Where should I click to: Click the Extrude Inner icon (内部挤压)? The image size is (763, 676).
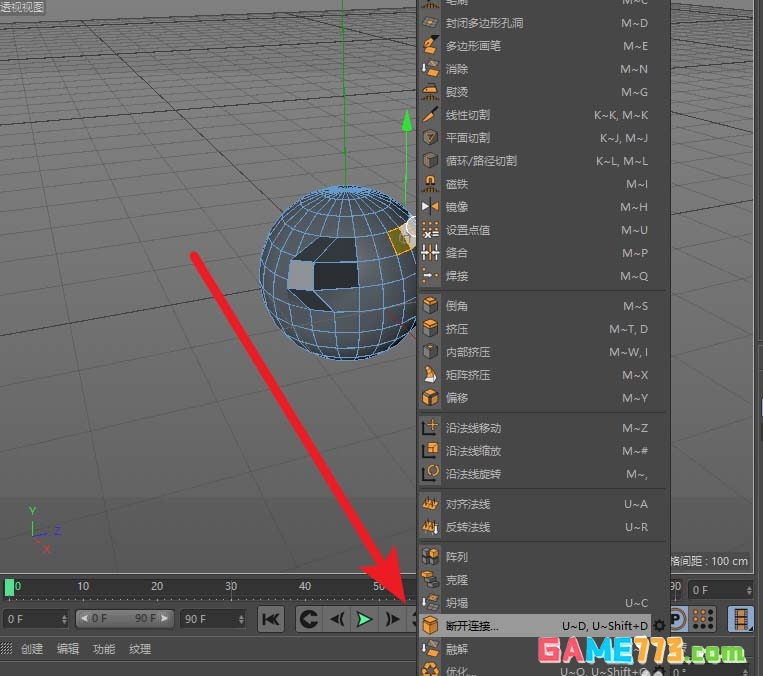430,351
